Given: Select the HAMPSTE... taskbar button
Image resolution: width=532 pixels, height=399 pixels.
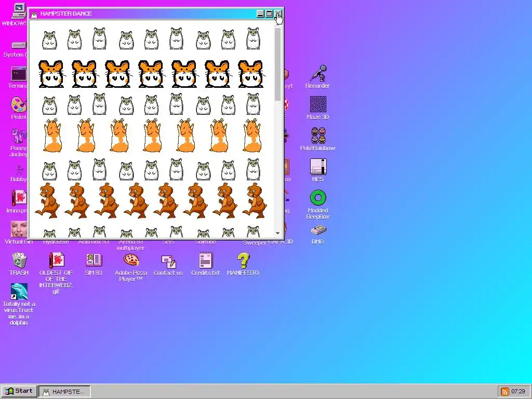Looking at the screenshot, I should [64, 392].
